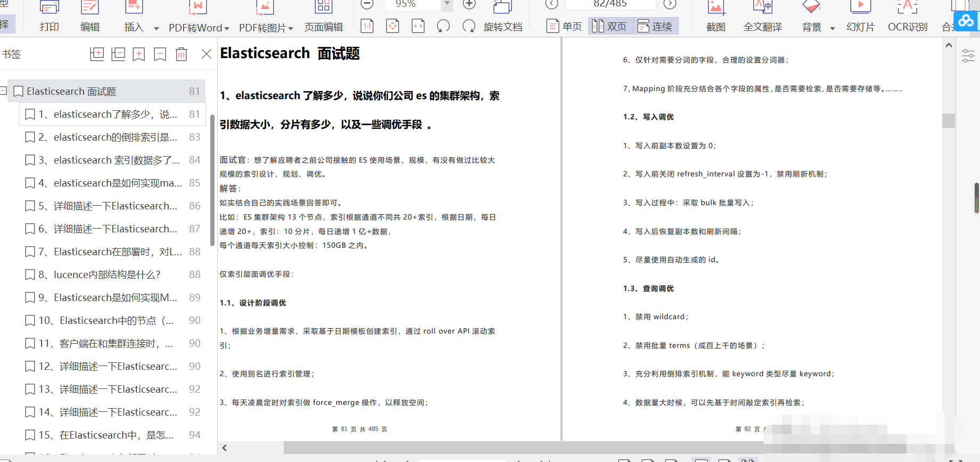The image size is (980, 462).
Task: Open bookmark 9、Elasticsearch是如何实现M
Action: [112, 297]
